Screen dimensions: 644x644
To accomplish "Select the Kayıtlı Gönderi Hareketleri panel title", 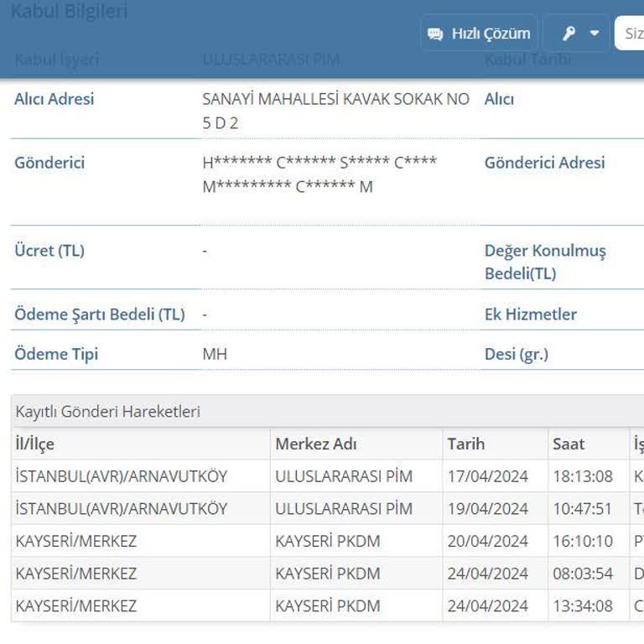I will coord(107,411).
